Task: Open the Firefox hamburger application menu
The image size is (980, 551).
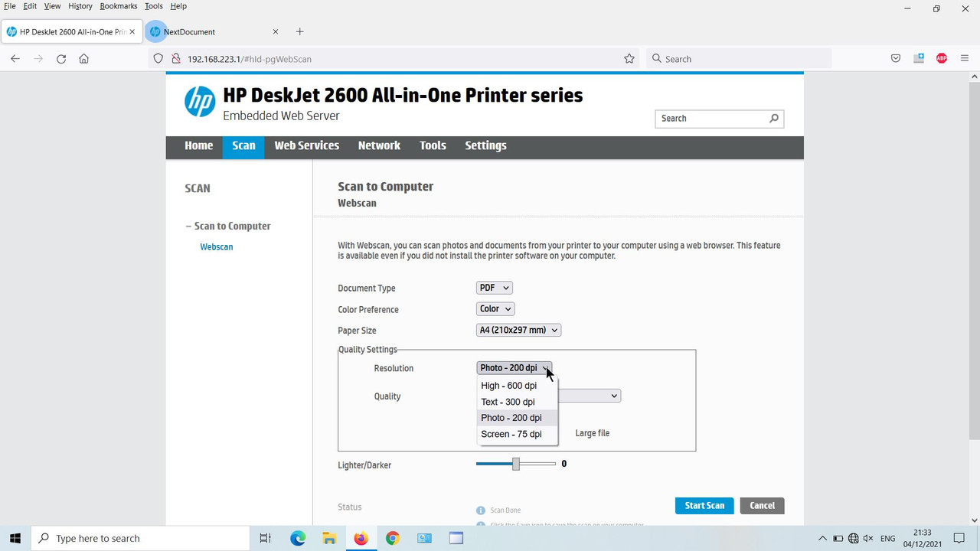Action: [x=965, y=59]
